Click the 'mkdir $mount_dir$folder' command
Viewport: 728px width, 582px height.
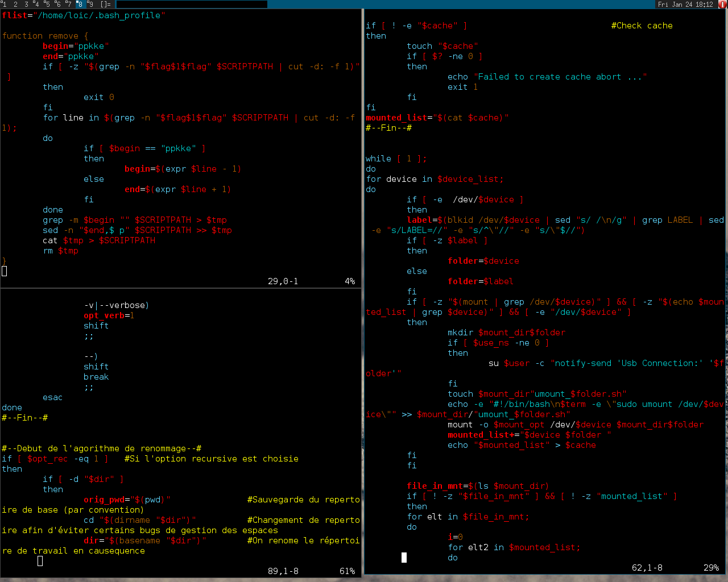tap(506, 332)
